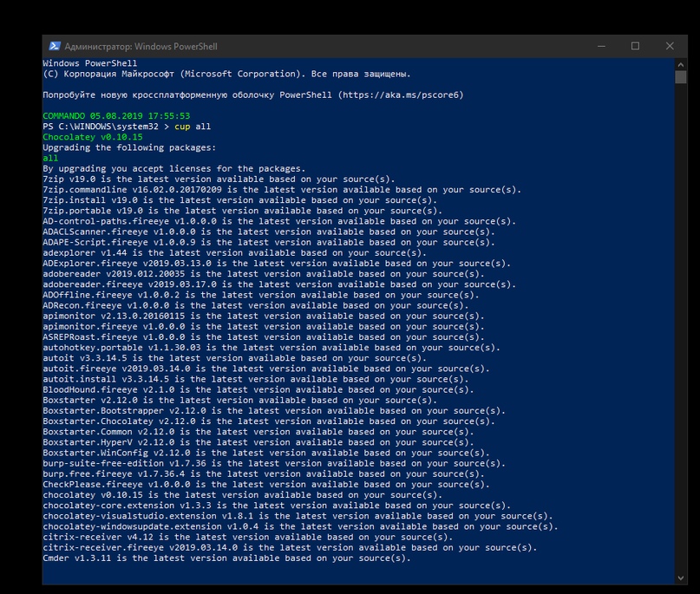700x594 pixels.
Task: Click the green 'Chocolatey v0.10.15' line
Action: pyautogui.click(x=93, y=137)
